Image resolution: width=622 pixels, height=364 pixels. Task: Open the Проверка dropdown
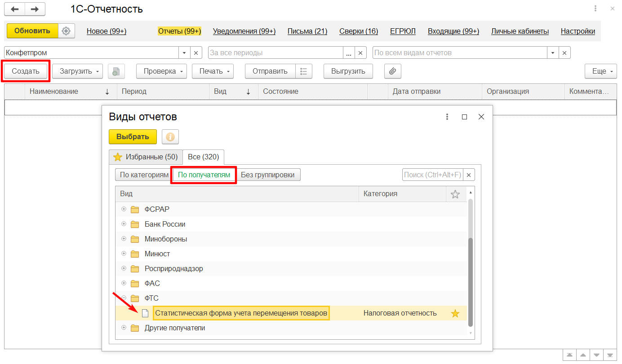point(161,71)
